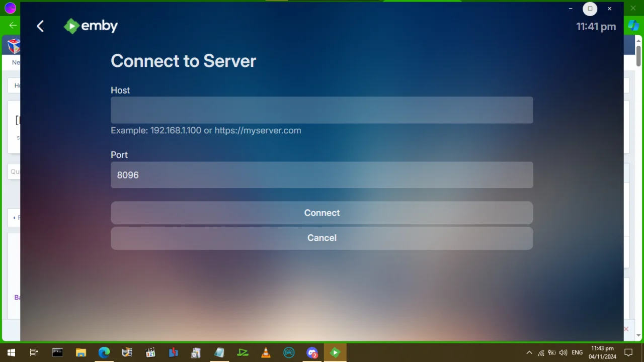Click the Host example hint text
Image resolution: width=644 pixels, height=362 pixels.
click(x=206, y=130)
